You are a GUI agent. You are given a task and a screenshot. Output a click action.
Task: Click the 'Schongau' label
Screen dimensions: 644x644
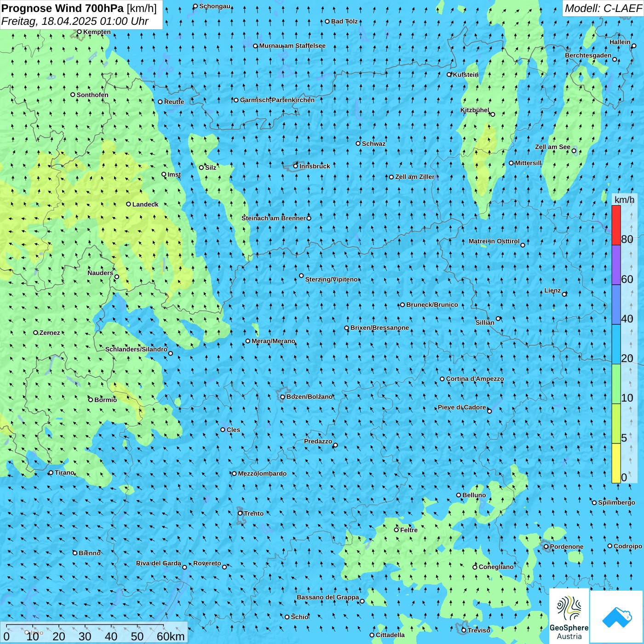(x=215, y=6)
